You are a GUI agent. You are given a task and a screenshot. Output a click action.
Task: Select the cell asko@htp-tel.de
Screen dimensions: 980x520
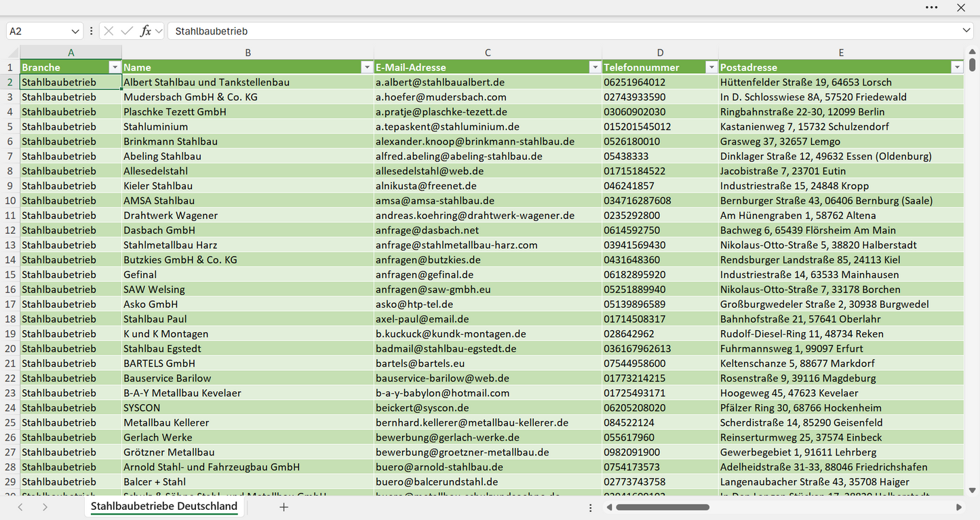click(488, 304)
